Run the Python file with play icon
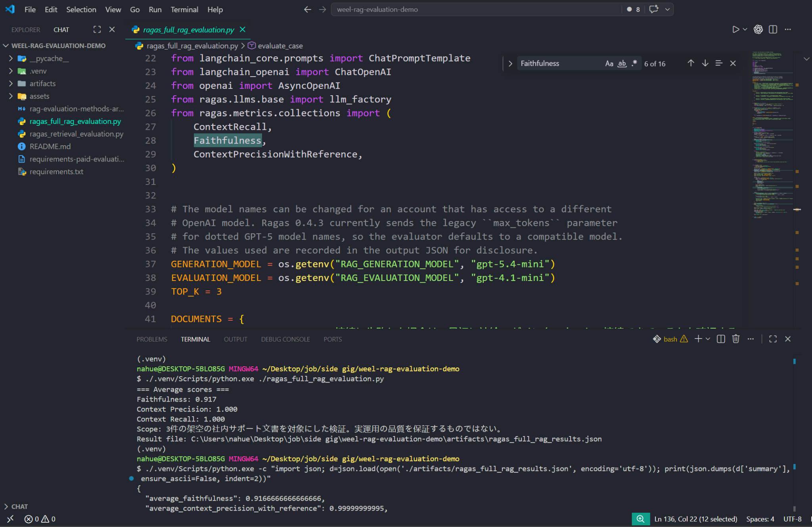This screenshot has height=527, width=812. point(735,29)
